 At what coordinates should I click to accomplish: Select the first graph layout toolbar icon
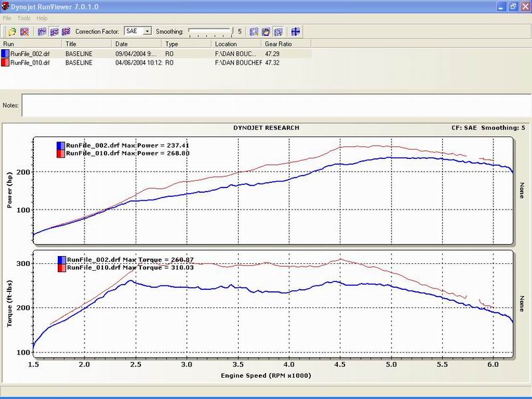click(x=41, y=31)
